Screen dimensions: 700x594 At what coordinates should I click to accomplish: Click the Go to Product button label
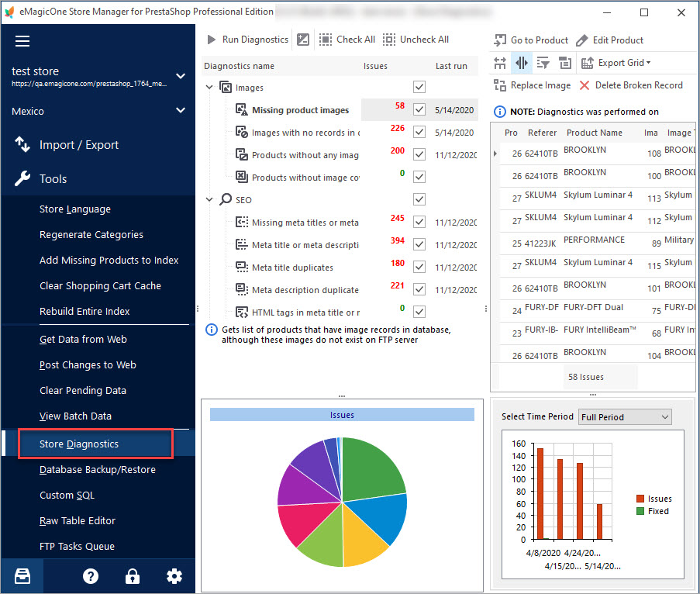coord(540,40)
